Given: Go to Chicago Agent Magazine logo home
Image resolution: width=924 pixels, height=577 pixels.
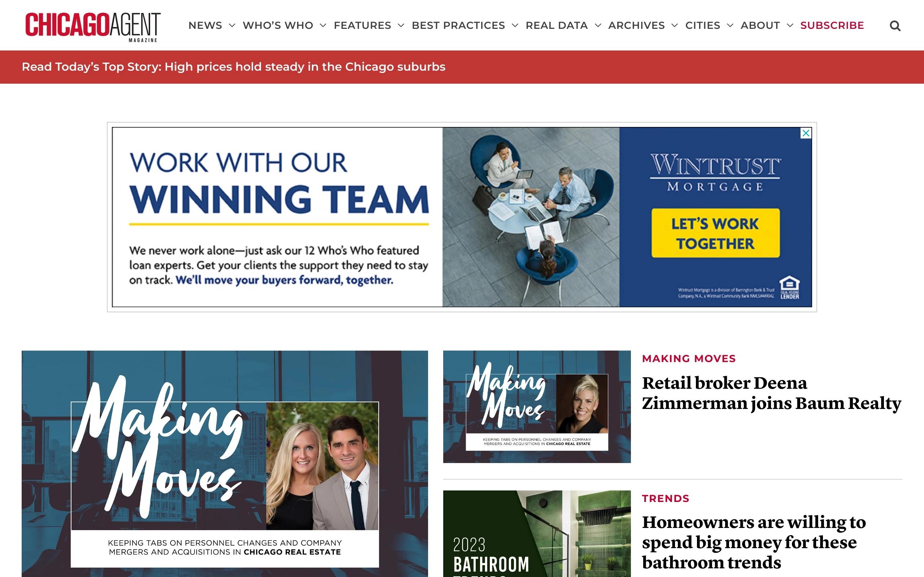Looking at the screenshot, I should point(92,26).
